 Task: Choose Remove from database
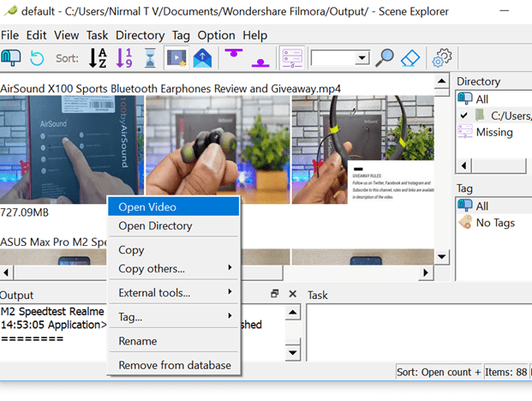tap(173, 365)
